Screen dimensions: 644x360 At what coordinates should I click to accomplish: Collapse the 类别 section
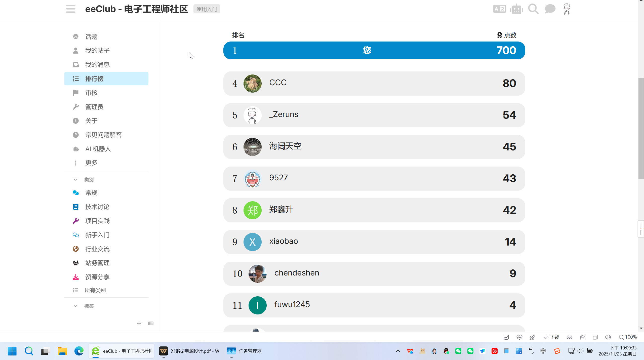75,179
